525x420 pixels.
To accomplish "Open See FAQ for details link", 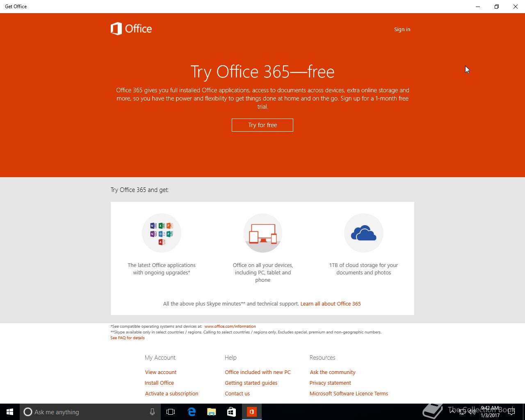I will 128,338.
